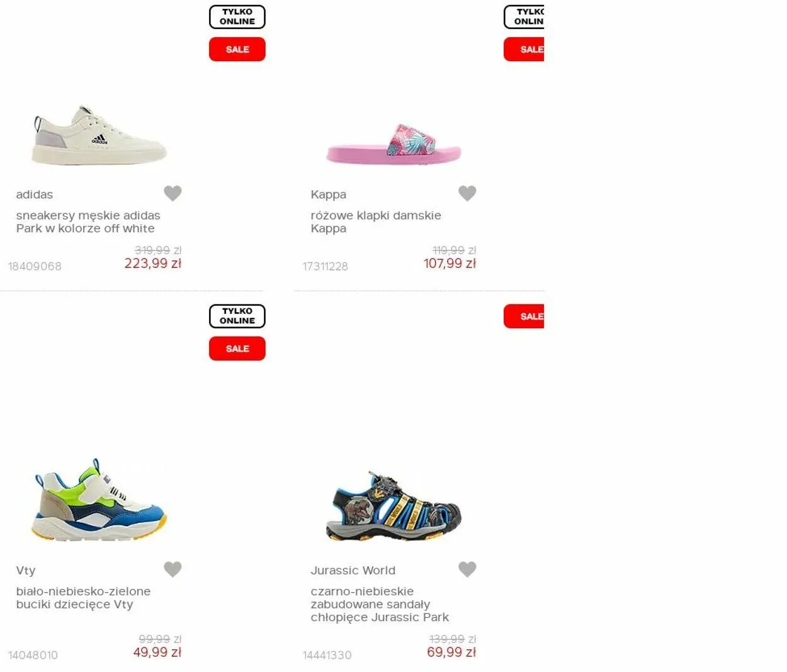Viewport: 787px width, 672px height.
Task: Click the adidas brand name
Action: 35,194
